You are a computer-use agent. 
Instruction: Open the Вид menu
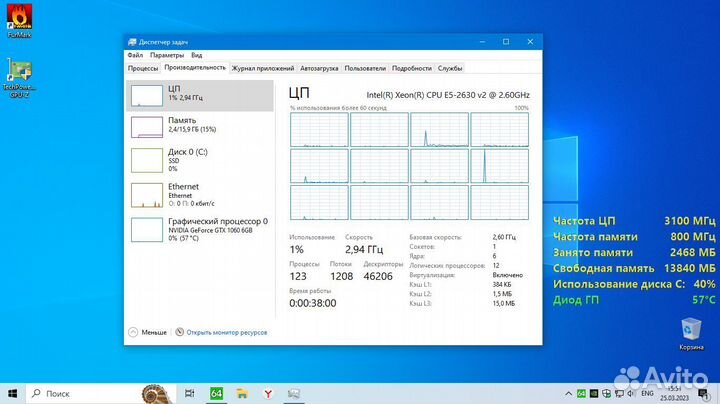pyautogui.click(x=197, y=55)
